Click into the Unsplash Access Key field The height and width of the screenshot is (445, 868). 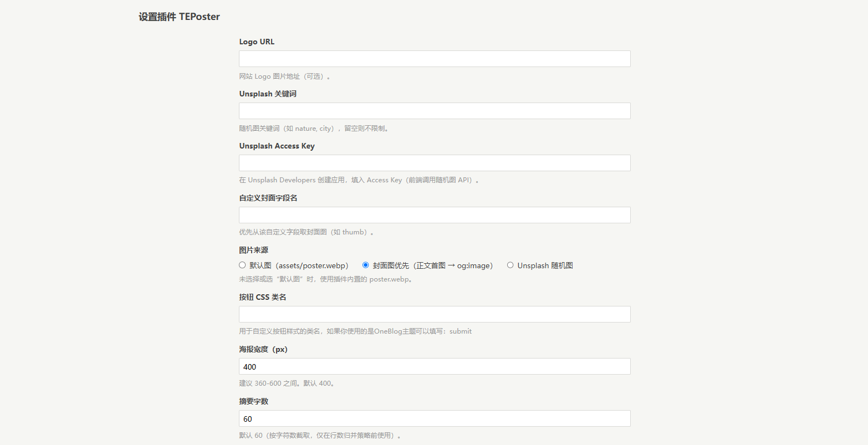[435, 163]
